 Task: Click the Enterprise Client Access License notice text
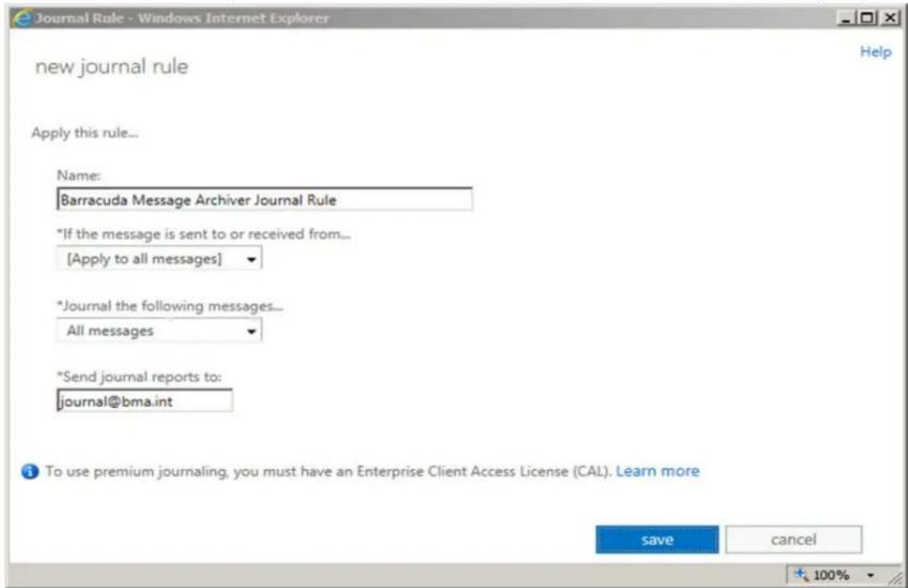click(x=328, y=472)
